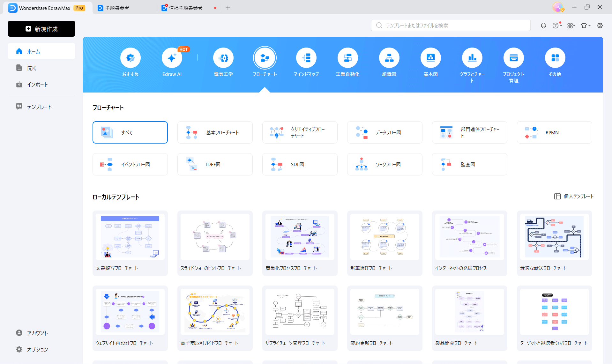
Task: Expand the apps grid dropdown
Action: point(571,26)
